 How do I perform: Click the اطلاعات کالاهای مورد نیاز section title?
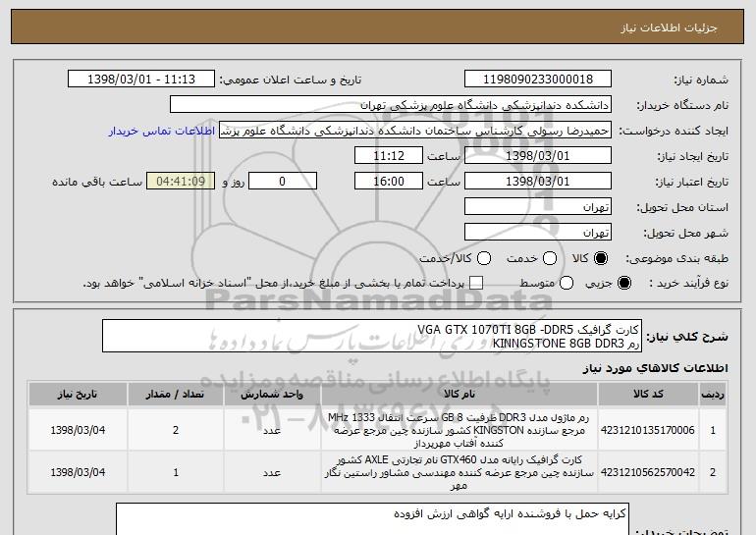(655, 368)
